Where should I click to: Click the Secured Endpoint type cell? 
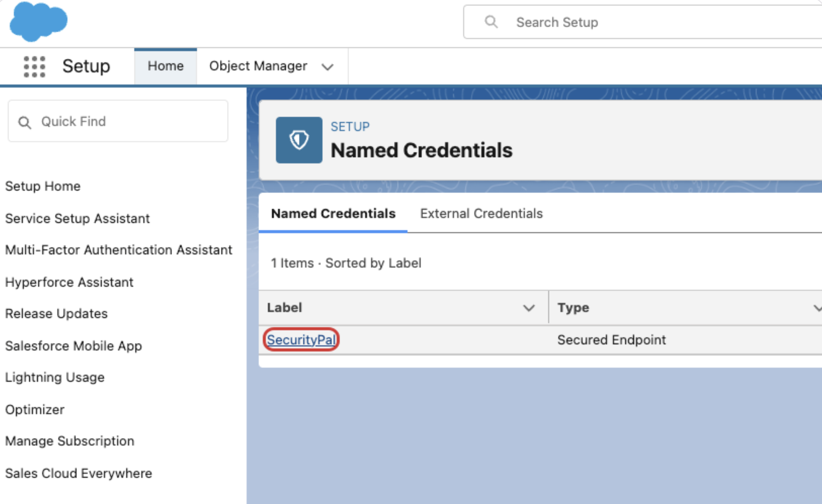[611, 340]
